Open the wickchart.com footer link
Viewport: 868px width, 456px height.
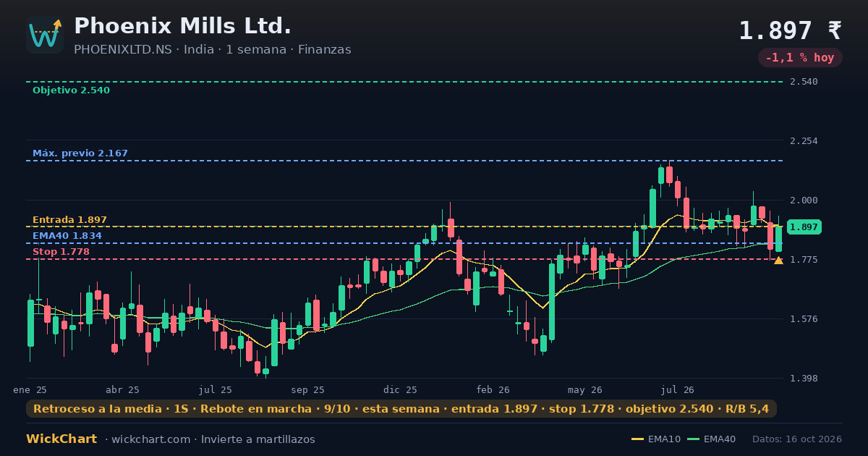[150, 439]
